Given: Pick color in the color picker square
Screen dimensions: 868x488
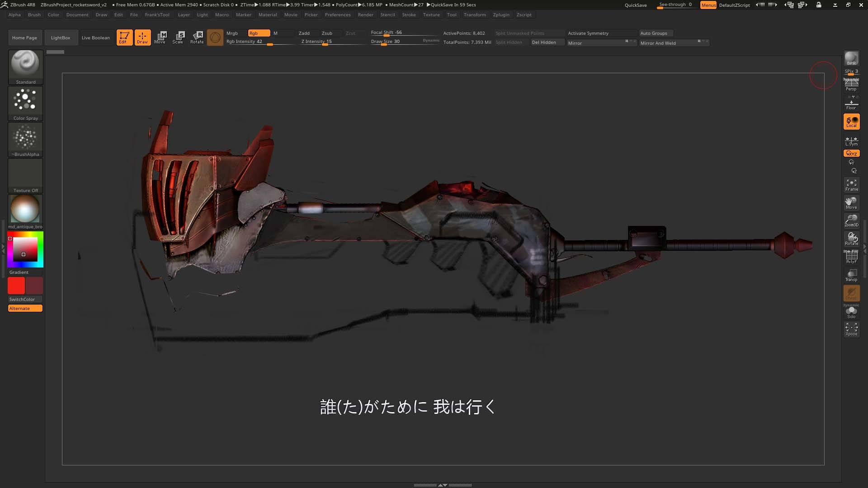Looking at the screenshot, I should pyautogui.click(x=25, y=249).
